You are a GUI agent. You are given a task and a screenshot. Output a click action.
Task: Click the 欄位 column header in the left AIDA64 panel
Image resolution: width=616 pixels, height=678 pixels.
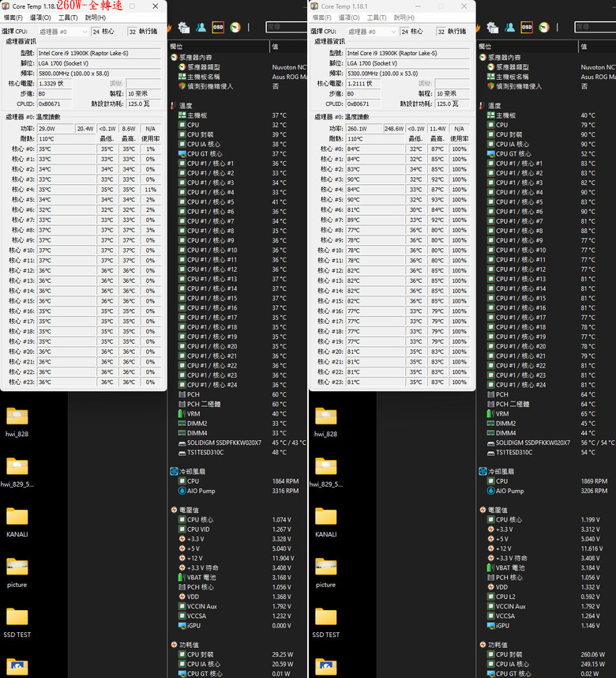(x=219, y=47)
